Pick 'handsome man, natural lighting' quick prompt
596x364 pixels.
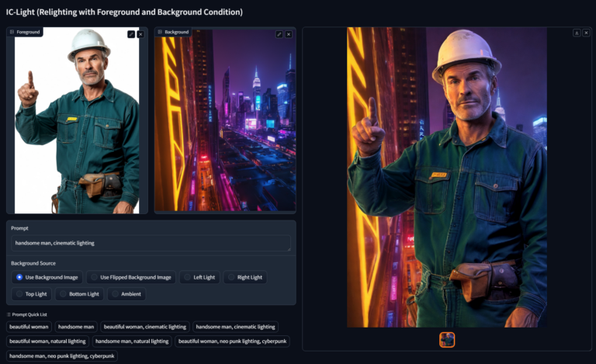click(132, 341)
